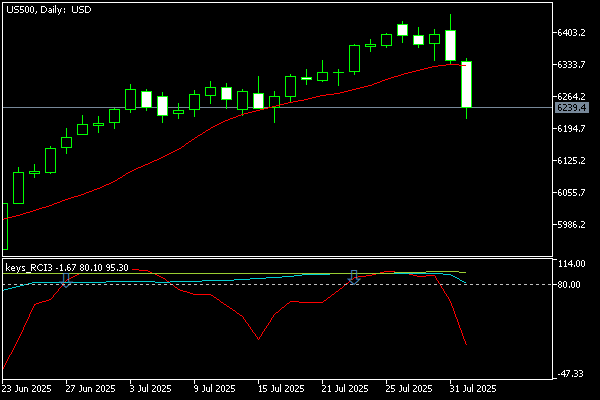Click the US500, Daily: USD chart title
Image resolution: width=600 pixels, height=400 pixels.
click(x=49, y=10)
